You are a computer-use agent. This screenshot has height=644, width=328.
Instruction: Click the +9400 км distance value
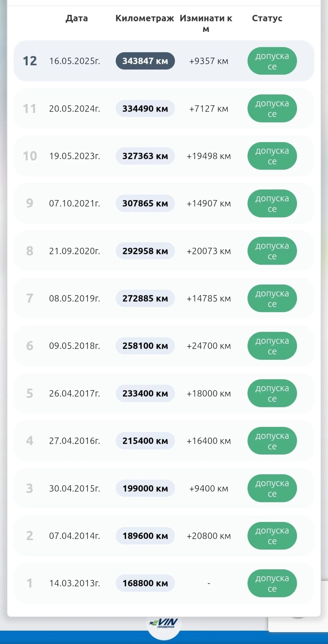tap(209, 488)
